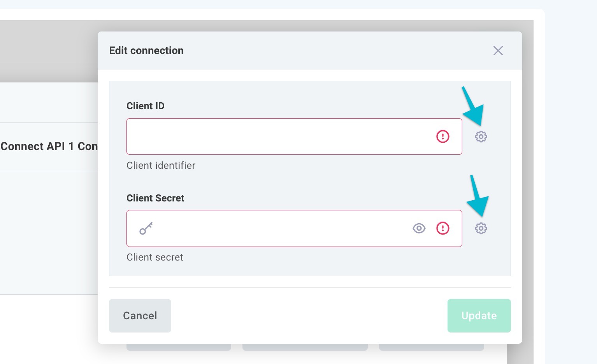Click the "Connect API 1" background heading
Image resolution: width=597 pixels, height=364 pixels.
[49, 146]
